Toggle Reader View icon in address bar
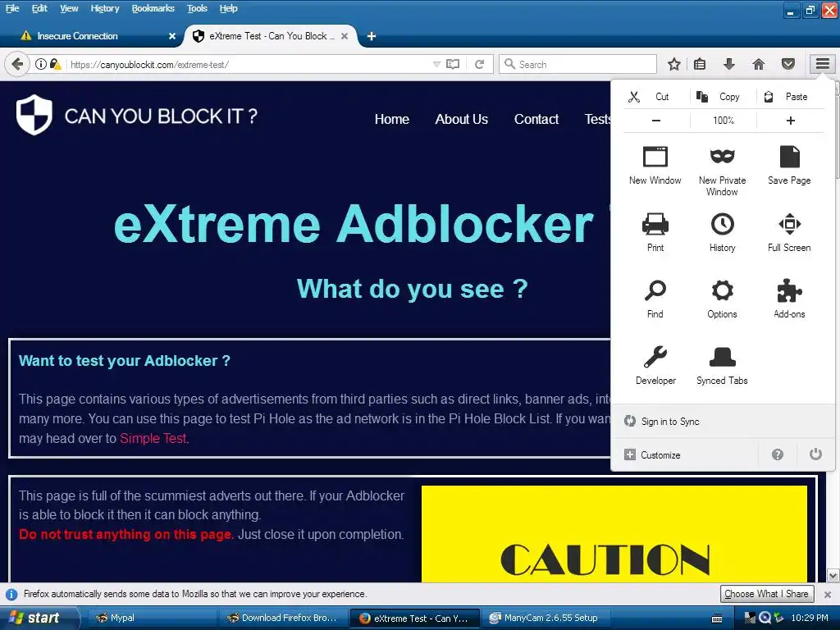Viewport: 840px width, 630px height. click(x=453, y=64)
